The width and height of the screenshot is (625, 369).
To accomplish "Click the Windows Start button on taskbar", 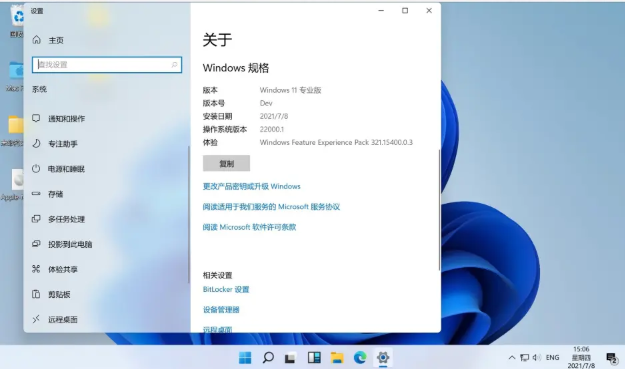I will click(245, 357).
